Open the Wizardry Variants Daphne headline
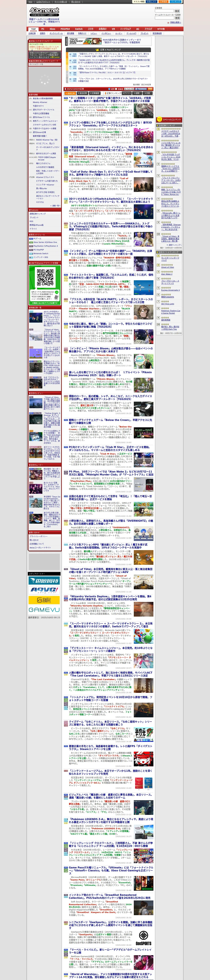This screenshot has width=210, height=980. point(110,598)
